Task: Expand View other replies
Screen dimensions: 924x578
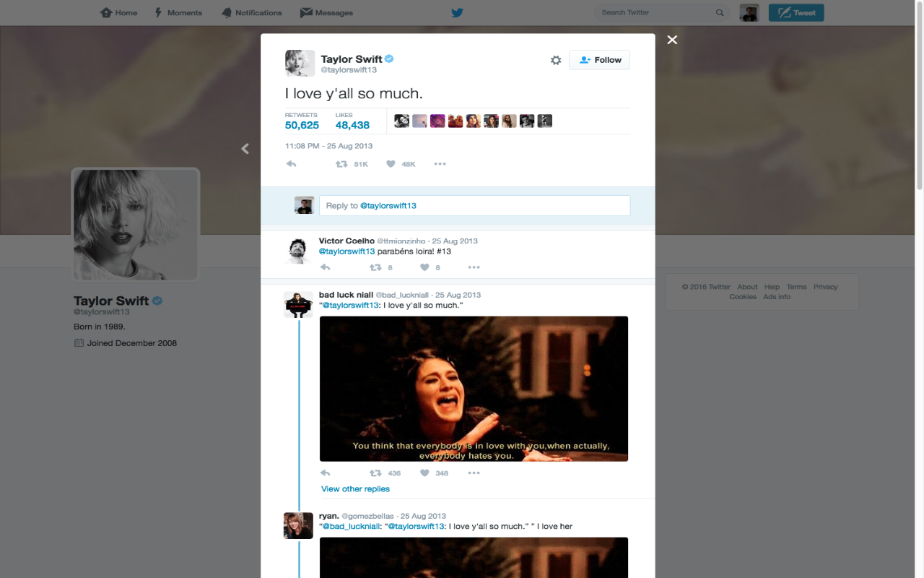Action: point(355,489)
